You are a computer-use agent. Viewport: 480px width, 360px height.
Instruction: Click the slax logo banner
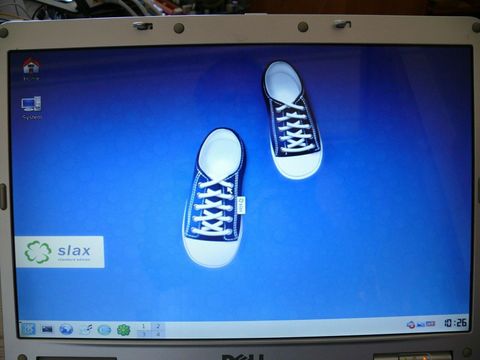pyautogui.click(x=60, y=252)
